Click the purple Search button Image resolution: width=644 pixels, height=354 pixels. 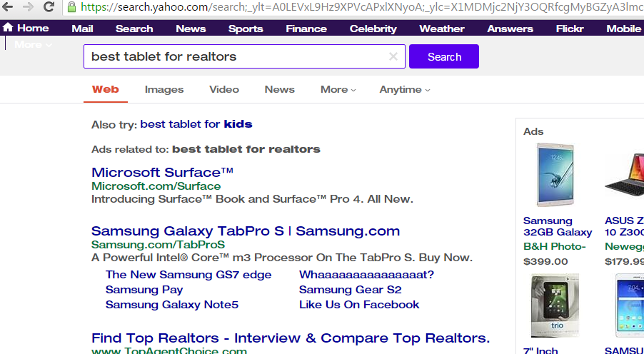point(444,56)
